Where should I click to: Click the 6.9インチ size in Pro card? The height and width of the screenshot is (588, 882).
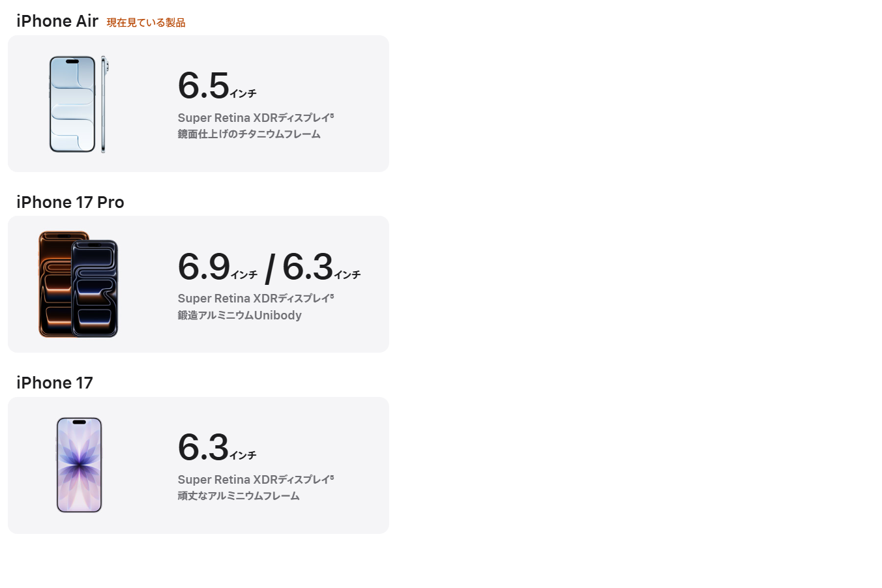tap(217, 267)
